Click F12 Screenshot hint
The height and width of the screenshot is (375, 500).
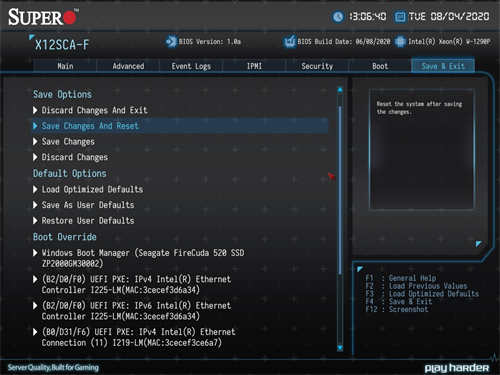click(x=397, y=309)
